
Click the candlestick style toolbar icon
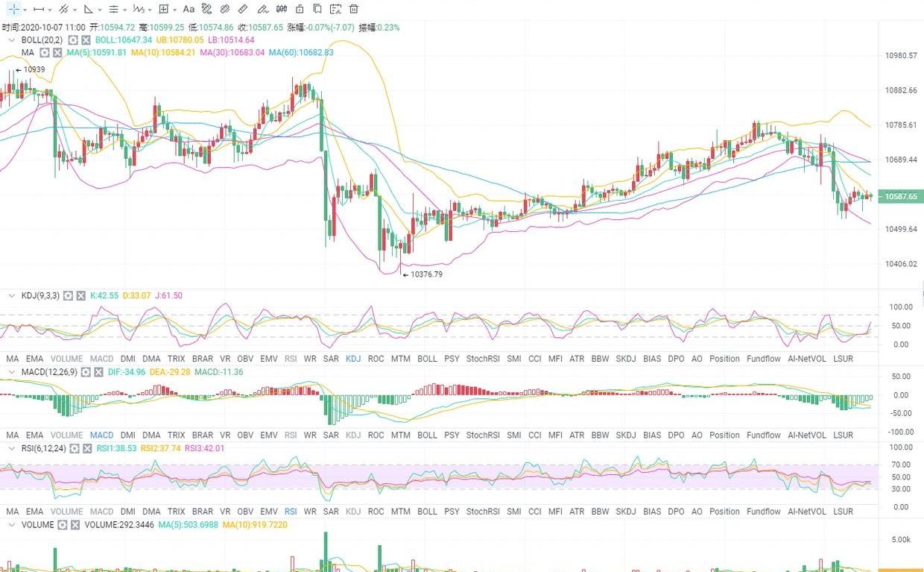pyautogui.click(x=282, y=9)
